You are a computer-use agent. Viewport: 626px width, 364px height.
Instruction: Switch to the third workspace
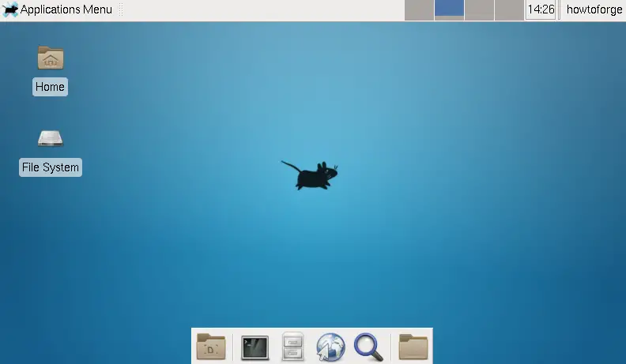click(479, 9)
